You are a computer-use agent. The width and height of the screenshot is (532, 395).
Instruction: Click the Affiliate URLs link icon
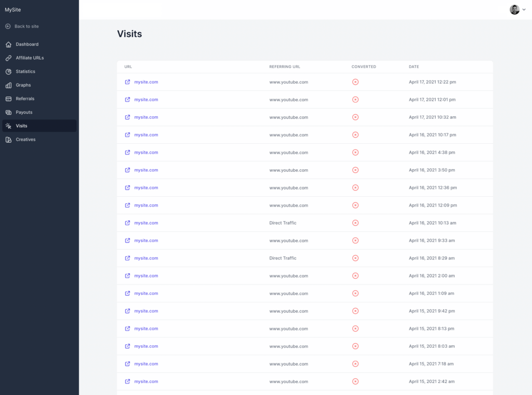(x=8, y=58)
